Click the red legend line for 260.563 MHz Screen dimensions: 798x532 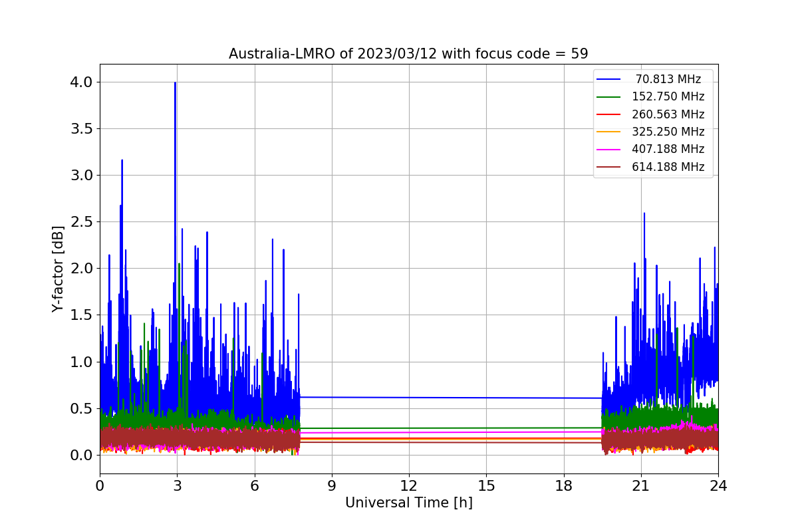609,114
